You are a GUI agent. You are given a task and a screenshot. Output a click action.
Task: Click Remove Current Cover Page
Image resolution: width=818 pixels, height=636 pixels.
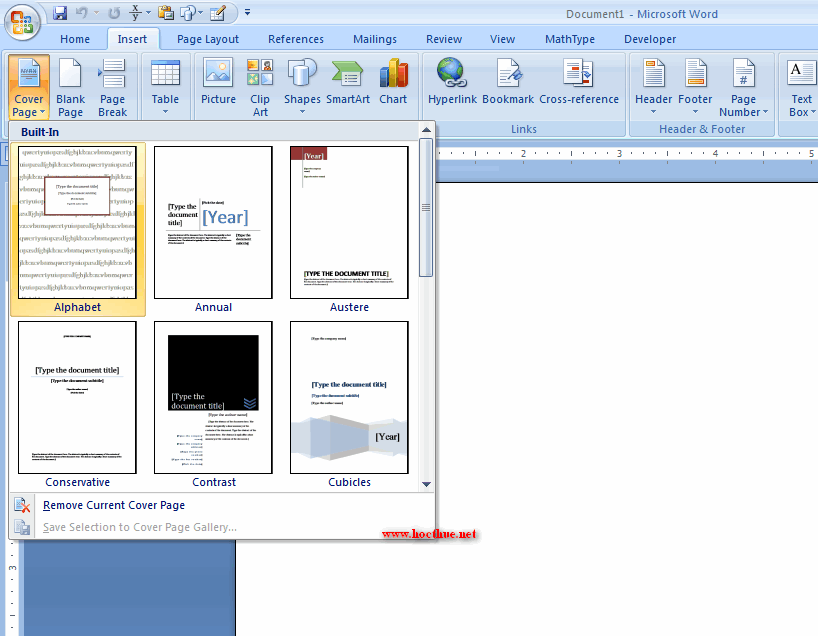pyautogui.click(x=113, y=506)
